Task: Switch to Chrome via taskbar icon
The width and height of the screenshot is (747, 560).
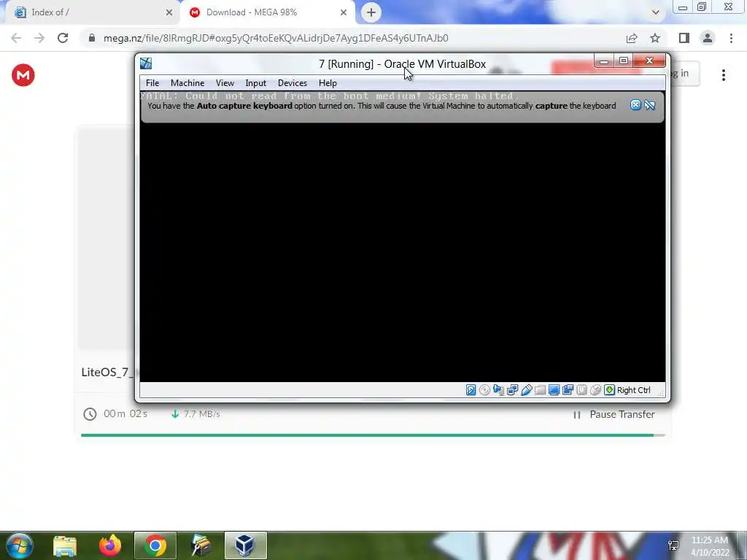Action: click(155, 545)
